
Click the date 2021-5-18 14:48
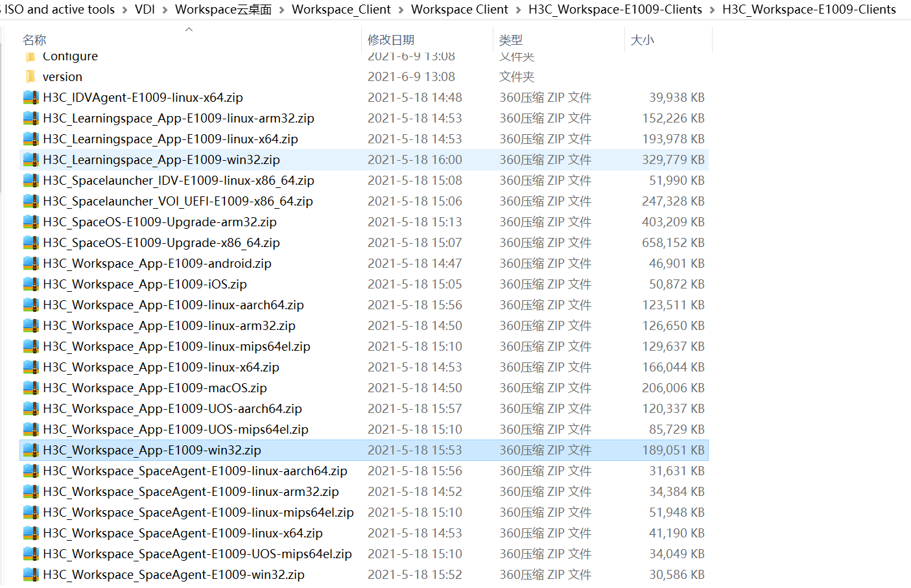(x=415, y=97)
